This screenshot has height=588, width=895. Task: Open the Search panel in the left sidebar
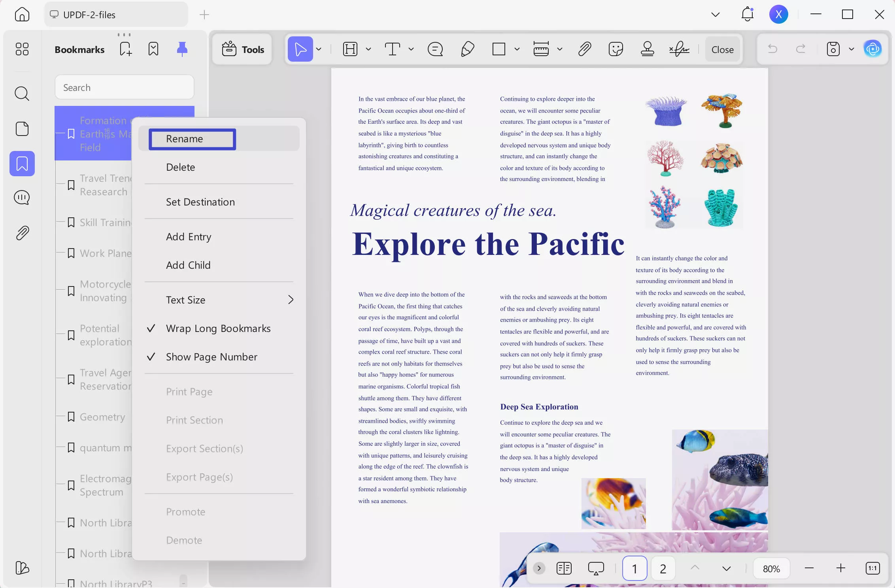(x=22, y=94)
